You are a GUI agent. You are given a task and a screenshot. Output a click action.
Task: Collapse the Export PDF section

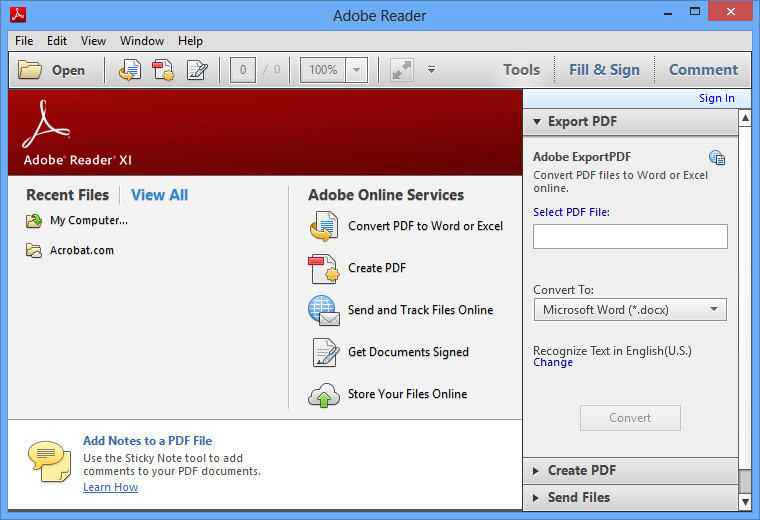click(630, 122)
